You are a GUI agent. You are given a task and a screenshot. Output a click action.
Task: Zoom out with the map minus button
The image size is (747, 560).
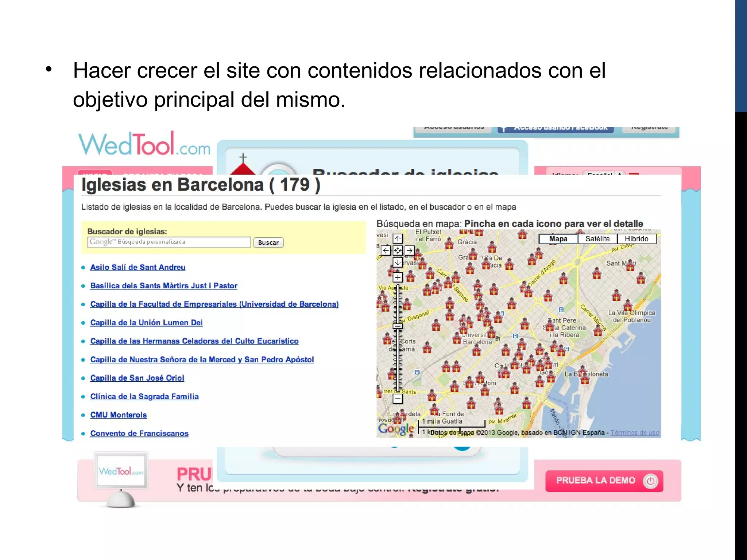pos(398,398)
